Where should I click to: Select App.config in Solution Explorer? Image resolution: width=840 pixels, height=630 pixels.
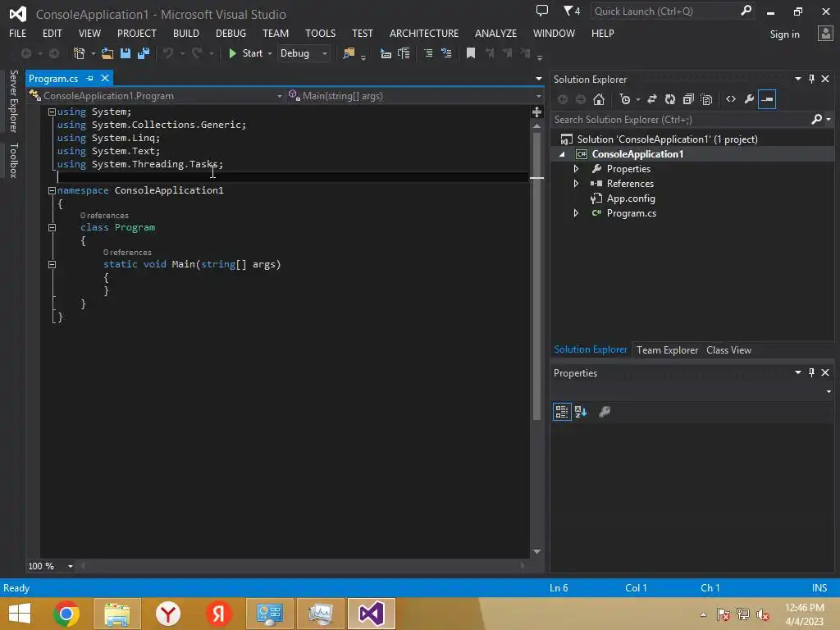click(x=631, y=199)
